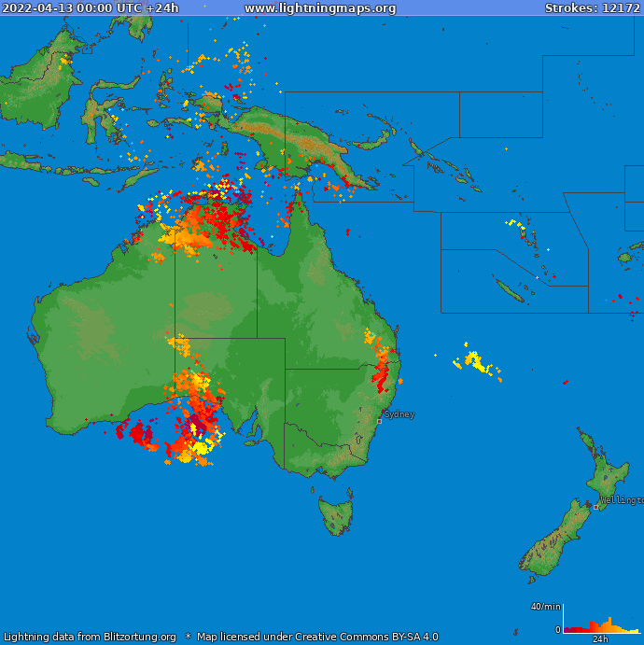
Task: Click the 0 label beside the histogram
Action: [557, 629]
